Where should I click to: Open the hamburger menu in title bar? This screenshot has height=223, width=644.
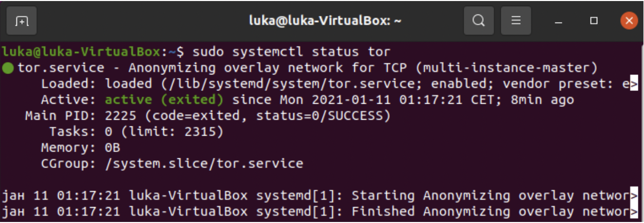tap(516, 21)
